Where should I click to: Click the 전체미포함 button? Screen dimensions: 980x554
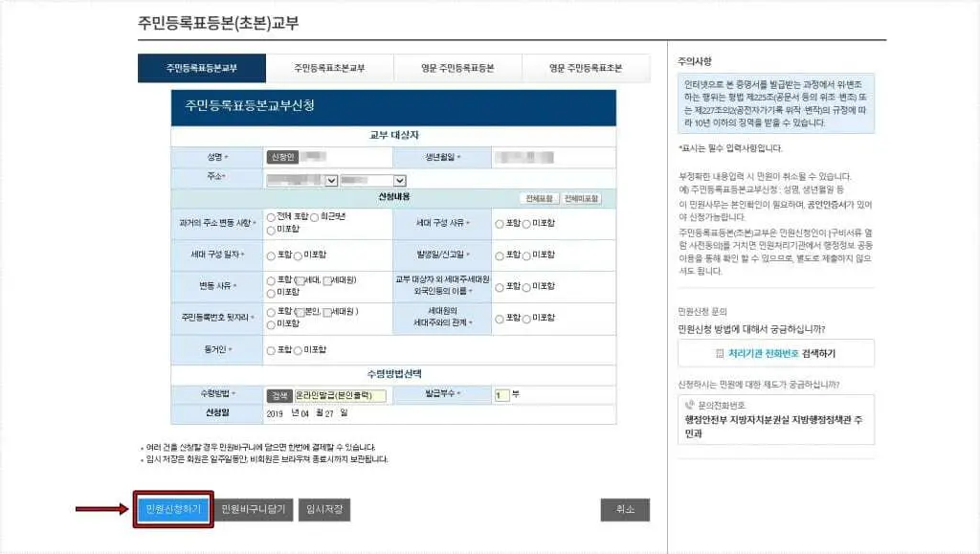click(581, 199)
